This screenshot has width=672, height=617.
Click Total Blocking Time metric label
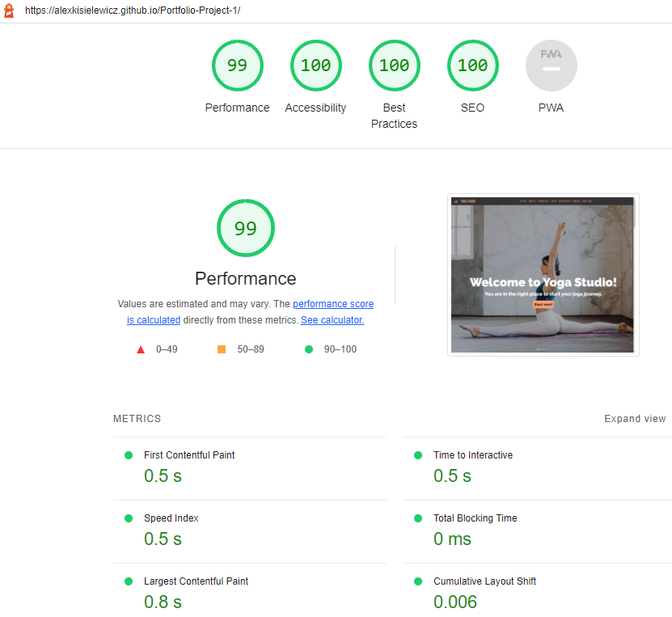[475, 518]
